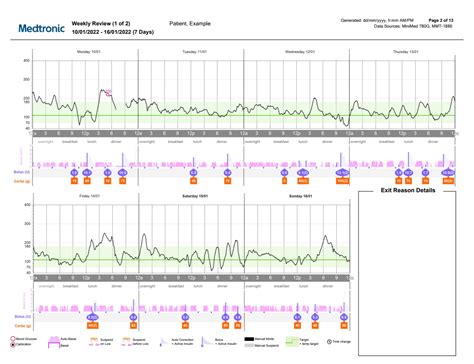The width and height of the screenshot is (474, 364).
Task: Click the Exit Reason Details heading
Action: (x=408, y=190)
